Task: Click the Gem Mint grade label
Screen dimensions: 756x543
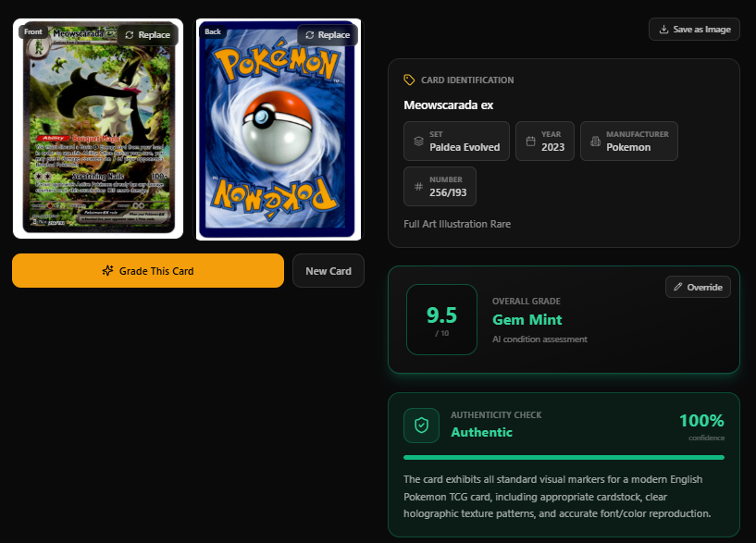Action: click(527, 319)
